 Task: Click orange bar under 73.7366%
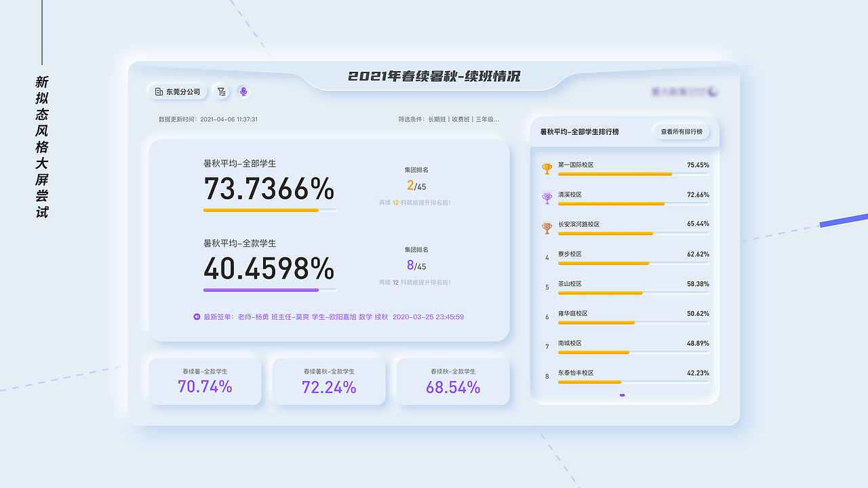pyautogui.click(x=261, y=210)
